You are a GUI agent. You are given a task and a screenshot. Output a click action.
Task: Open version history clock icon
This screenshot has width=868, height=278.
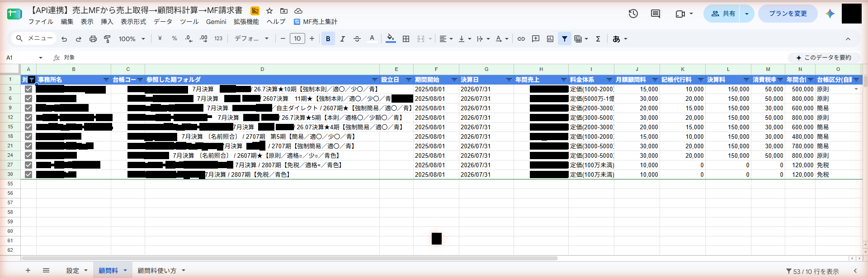(x=633, y=14)
